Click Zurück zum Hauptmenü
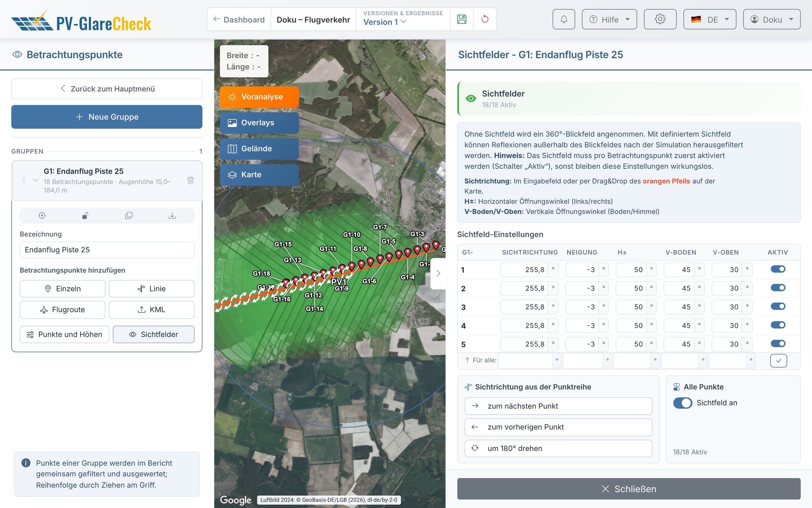 pos(107,89)
